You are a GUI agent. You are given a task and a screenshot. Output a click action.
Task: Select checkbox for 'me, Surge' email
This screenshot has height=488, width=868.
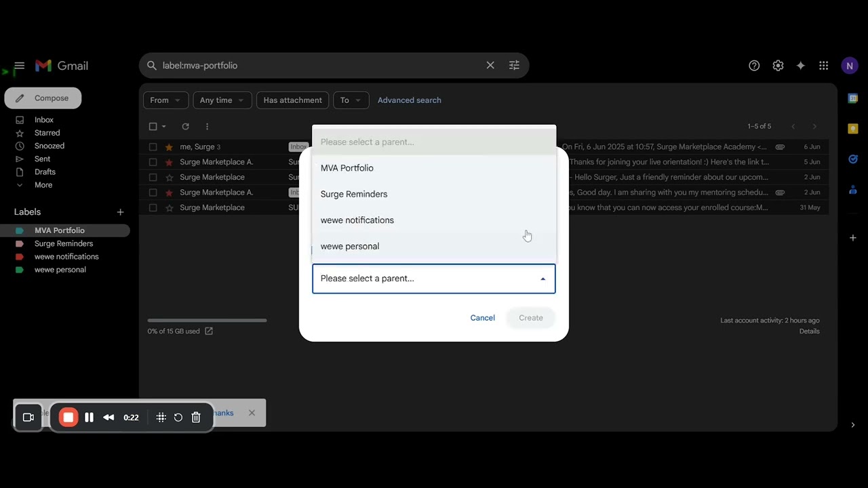click(153, 147)
